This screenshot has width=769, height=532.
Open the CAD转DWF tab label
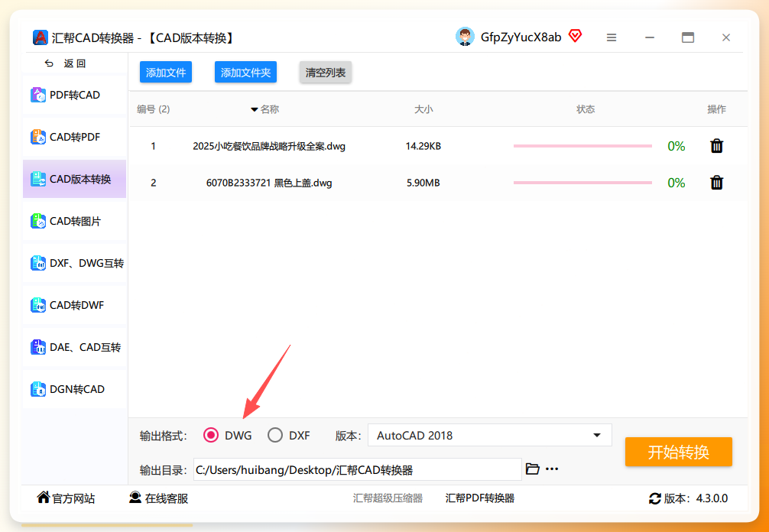coord(76,306)
